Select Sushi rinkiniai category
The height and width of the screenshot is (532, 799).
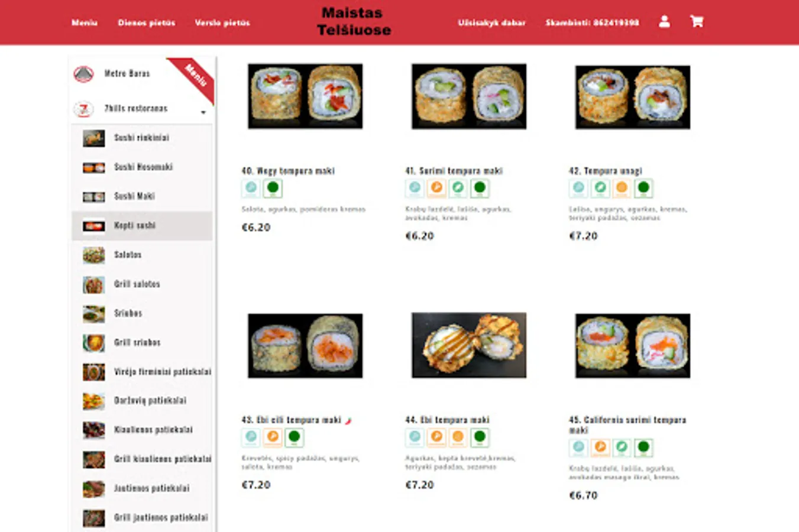coord(142,138)
